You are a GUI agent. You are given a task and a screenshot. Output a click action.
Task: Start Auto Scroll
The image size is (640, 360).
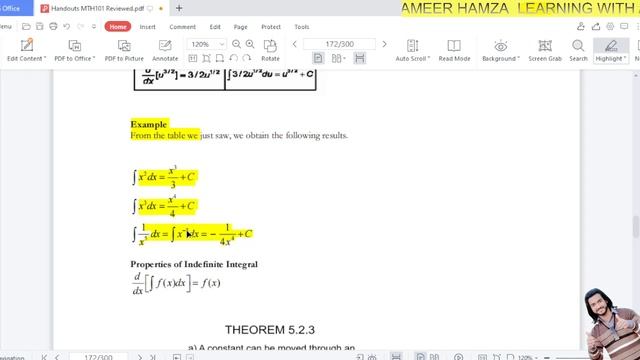[413, 50]
